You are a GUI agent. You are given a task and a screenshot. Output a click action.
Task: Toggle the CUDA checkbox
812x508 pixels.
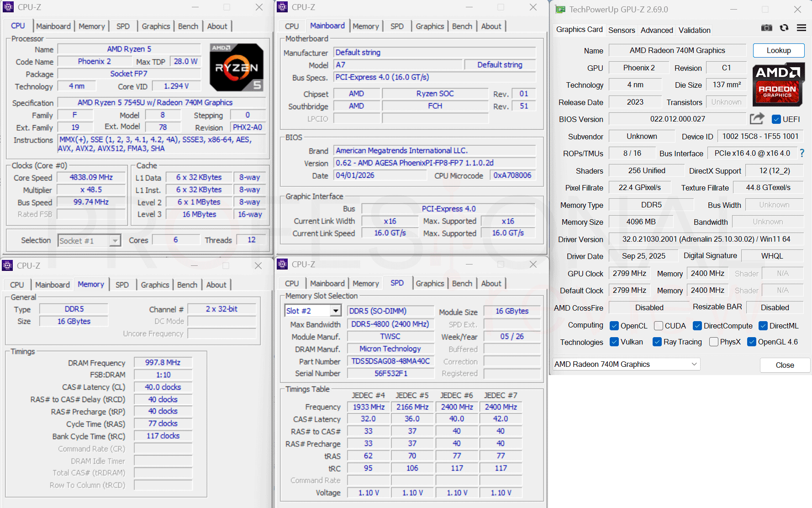coord(659,326)
